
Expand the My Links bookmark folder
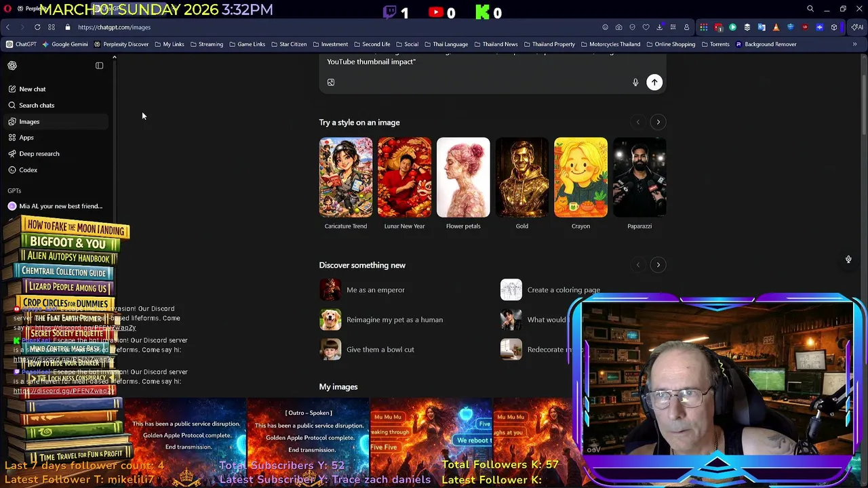(170, 44)
